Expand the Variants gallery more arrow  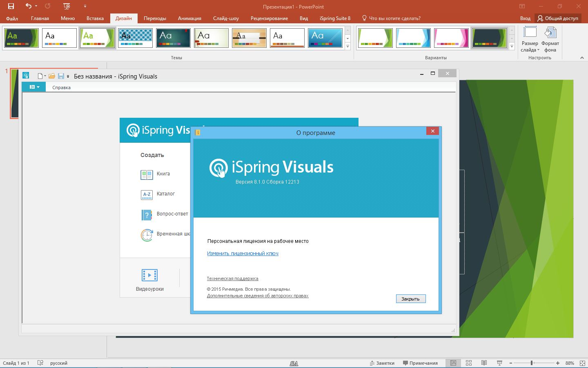click(512, 47)
